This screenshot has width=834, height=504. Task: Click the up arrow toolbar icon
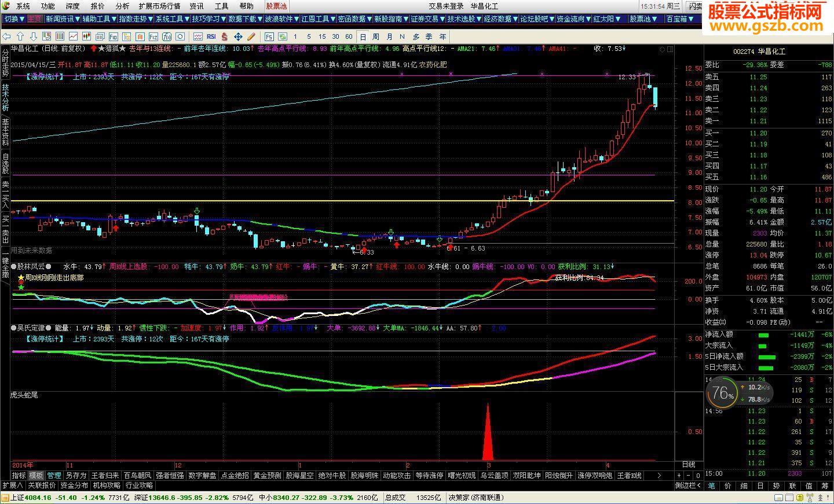(20, 36)
